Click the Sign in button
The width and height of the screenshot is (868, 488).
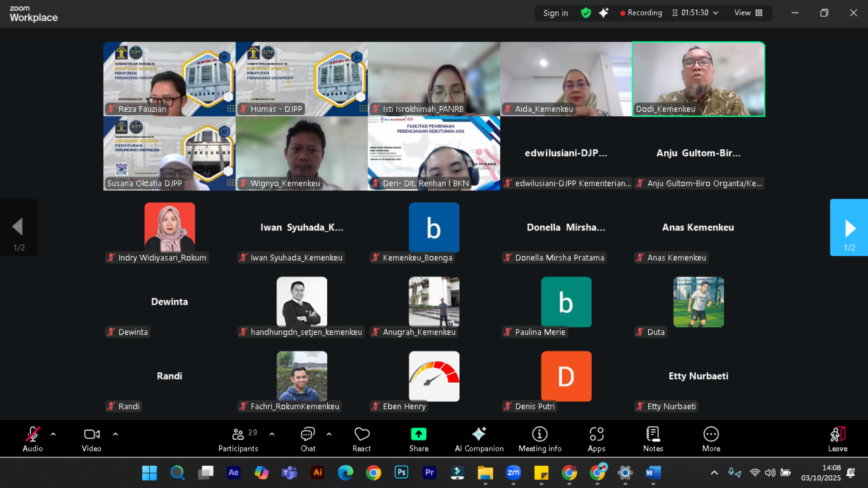pyautogui.click(x=555, y=13)
